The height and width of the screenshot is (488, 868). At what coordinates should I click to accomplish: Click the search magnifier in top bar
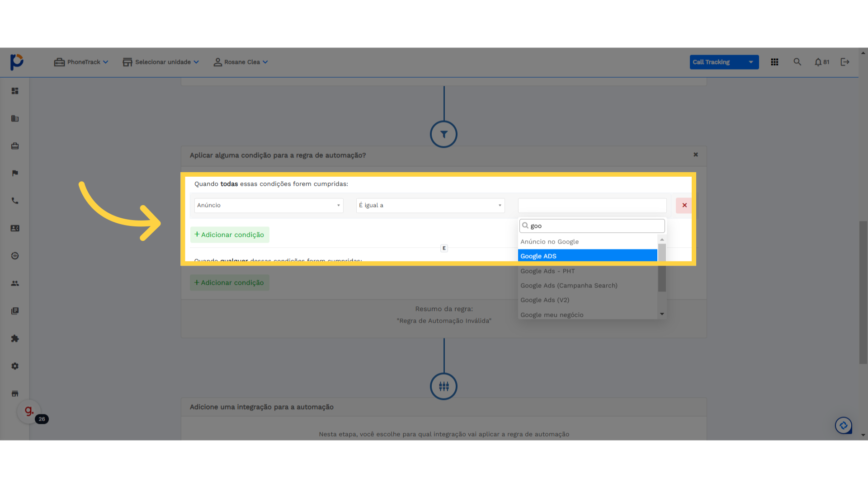tap(797, 62)
